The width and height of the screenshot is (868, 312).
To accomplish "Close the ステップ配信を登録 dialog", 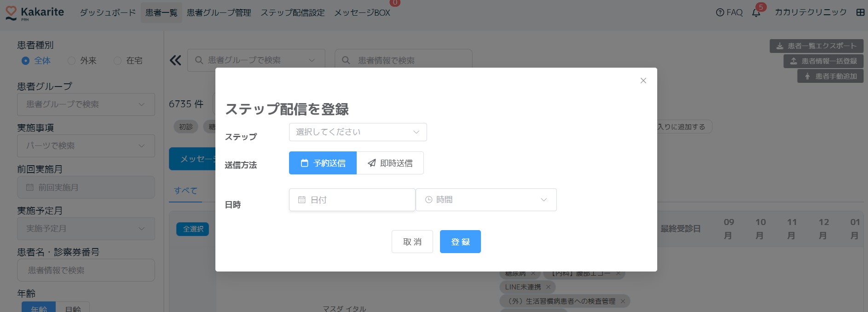I will tap(643, 81).
